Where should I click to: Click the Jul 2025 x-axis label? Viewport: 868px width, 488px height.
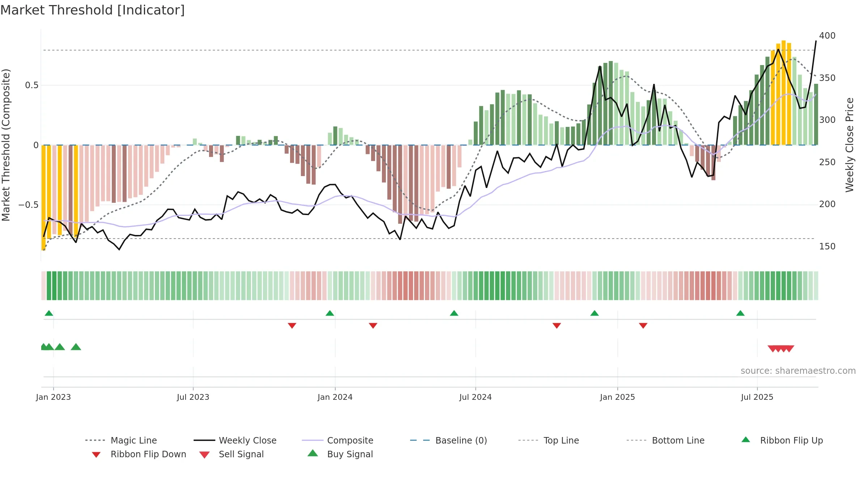click(x=757, y=397)
